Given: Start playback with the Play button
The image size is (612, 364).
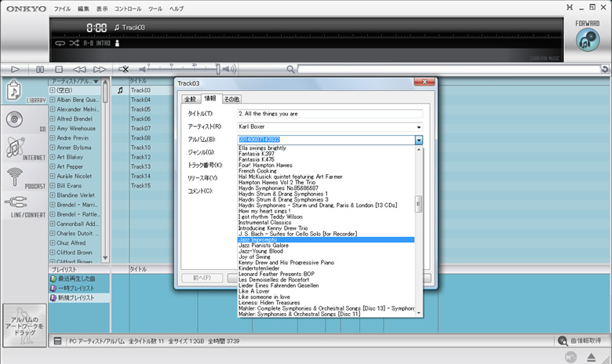Looking at the screenshot, I should point(15,70).
